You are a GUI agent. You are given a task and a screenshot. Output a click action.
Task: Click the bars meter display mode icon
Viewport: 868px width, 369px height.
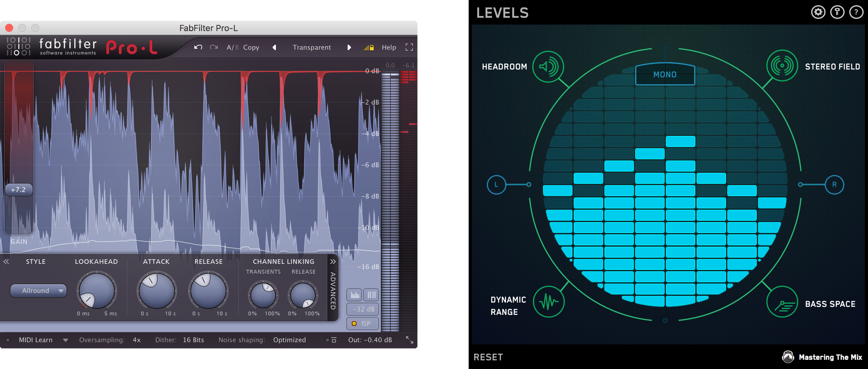[371, 295]
